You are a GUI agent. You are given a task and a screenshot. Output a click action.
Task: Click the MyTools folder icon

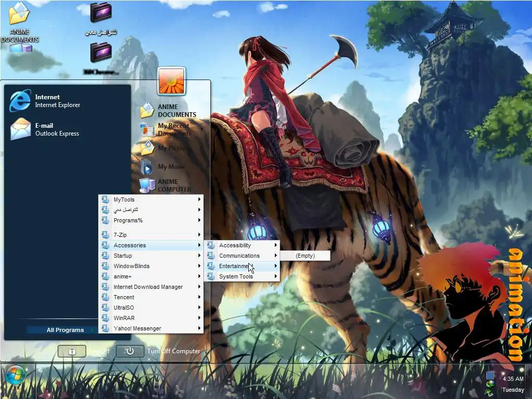[x=105, y=199]
